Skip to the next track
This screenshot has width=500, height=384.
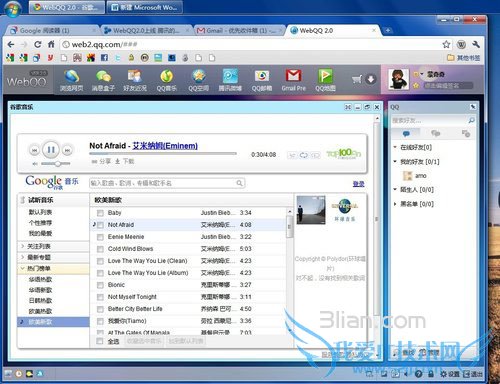(x=67, y=150)
